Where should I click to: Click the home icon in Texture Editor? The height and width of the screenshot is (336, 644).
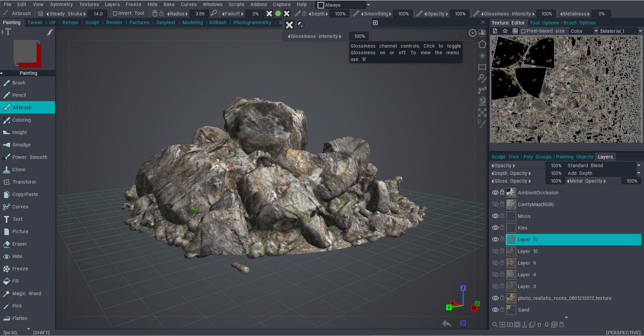click(505, 31)
